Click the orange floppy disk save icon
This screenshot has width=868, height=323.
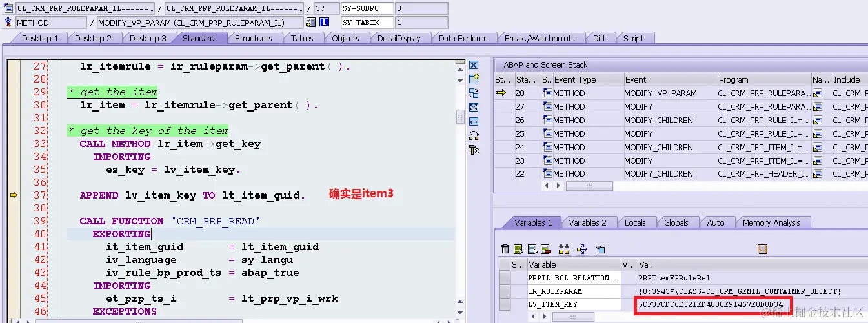coord(762,249)
